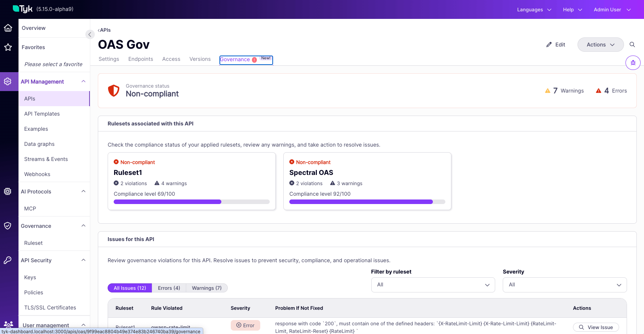The width and height of the screenshot is (644, 334).
Task: Click the Non-compliant red shield icon
Action: [114, 91]
